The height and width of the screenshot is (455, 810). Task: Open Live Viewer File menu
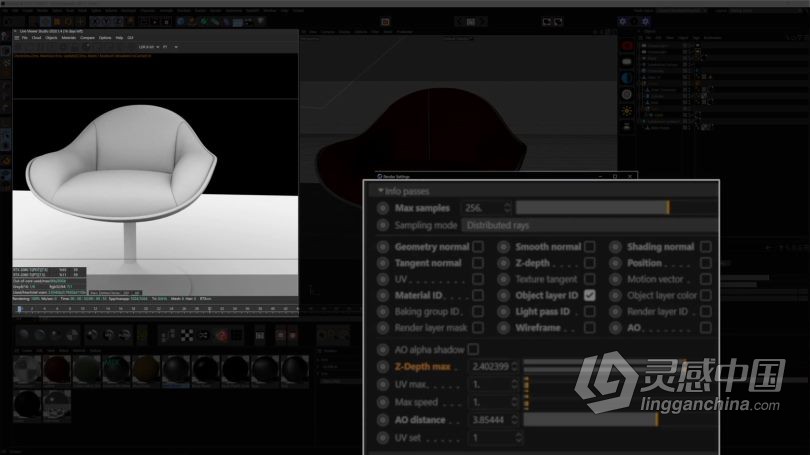coord(24,38)
